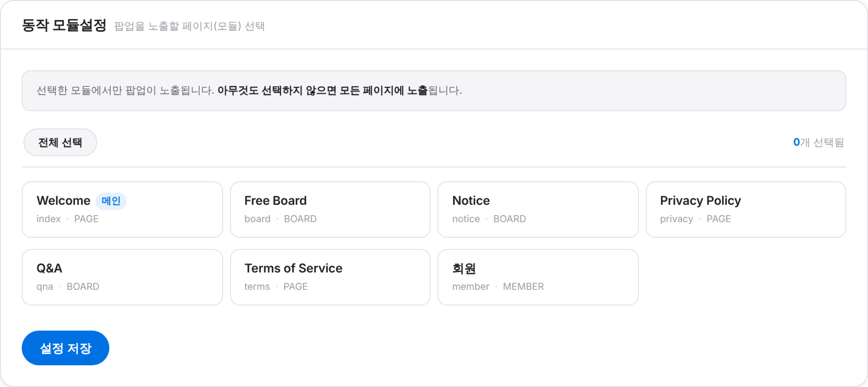Click the 메인 badge on Welcome

click(x=111, y=201)
